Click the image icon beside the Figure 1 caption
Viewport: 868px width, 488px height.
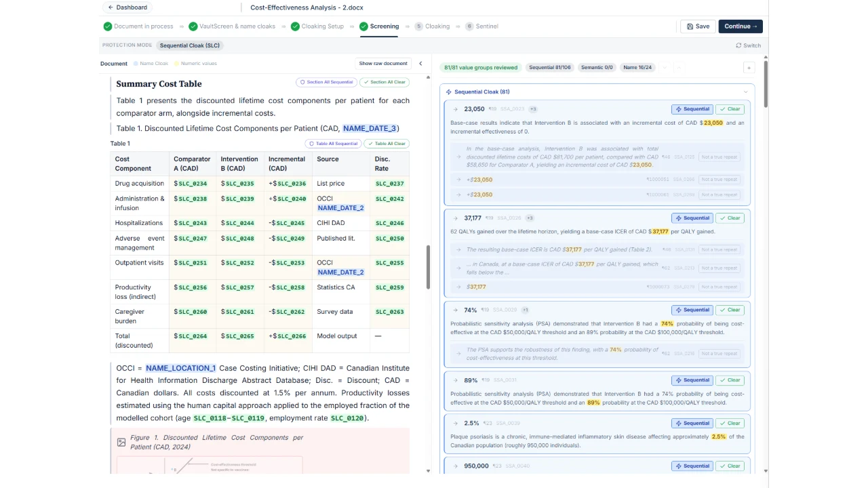point(121,443)
